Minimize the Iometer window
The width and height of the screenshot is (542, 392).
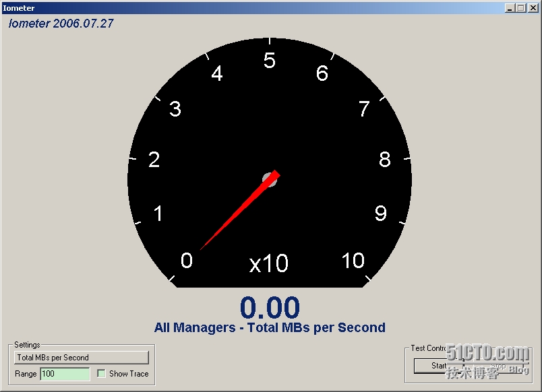(x=509, y=8)
